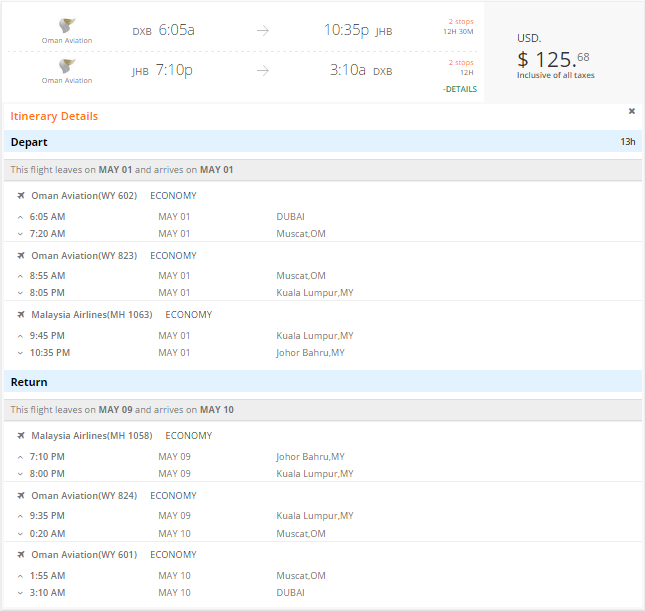Click the departure chevron beside 9:45 PM
This screenshot has width=645, height=611.
pos(20,336)
